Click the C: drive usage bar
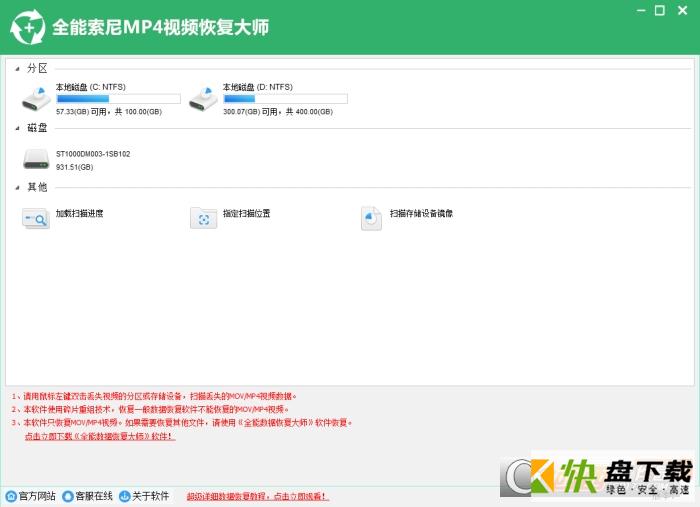The height and width of the screenshot is (507, 700). [118, 99]
